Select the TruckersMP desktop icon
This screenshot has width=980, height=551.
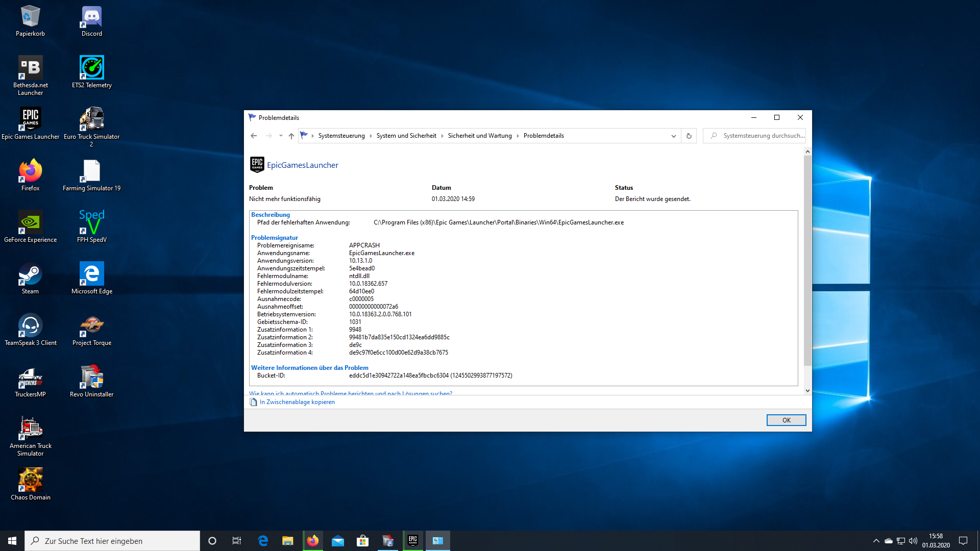(30, 381)
